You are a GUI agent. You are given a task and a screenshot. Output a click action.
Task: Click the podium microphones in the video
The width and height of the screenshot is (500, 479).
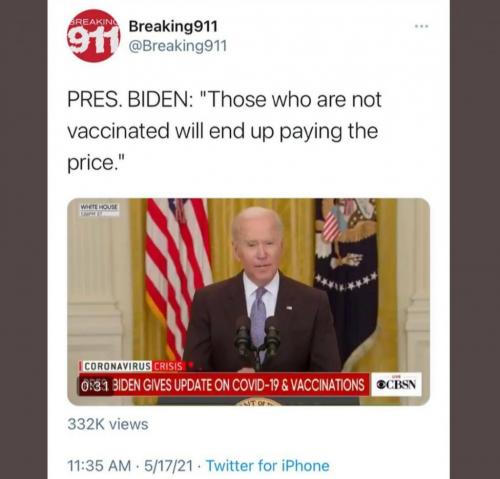[258, 338]
